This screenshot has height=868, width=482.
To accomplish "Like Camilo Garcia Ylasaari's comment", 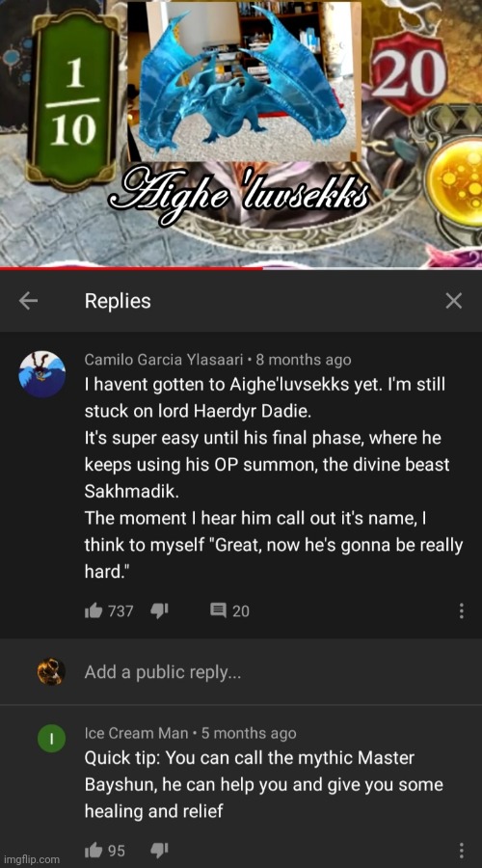I will [x=94, y=610].
